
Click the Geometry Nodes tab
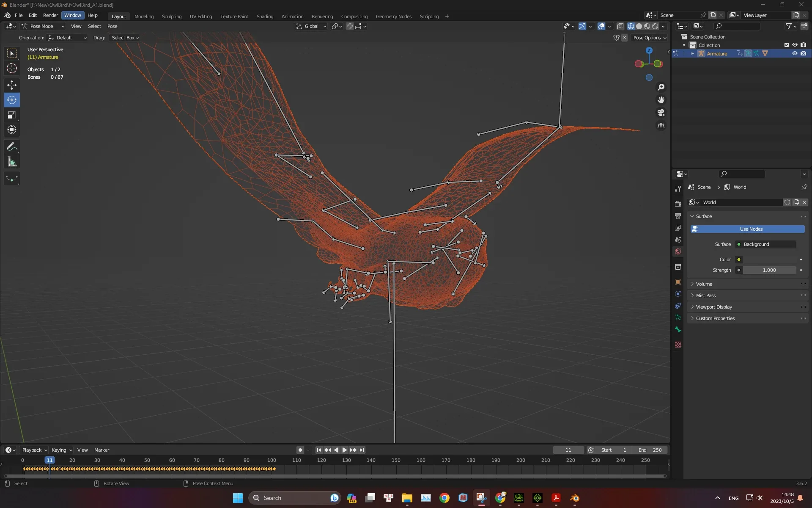pyautogui.click(x=393, y=16)
